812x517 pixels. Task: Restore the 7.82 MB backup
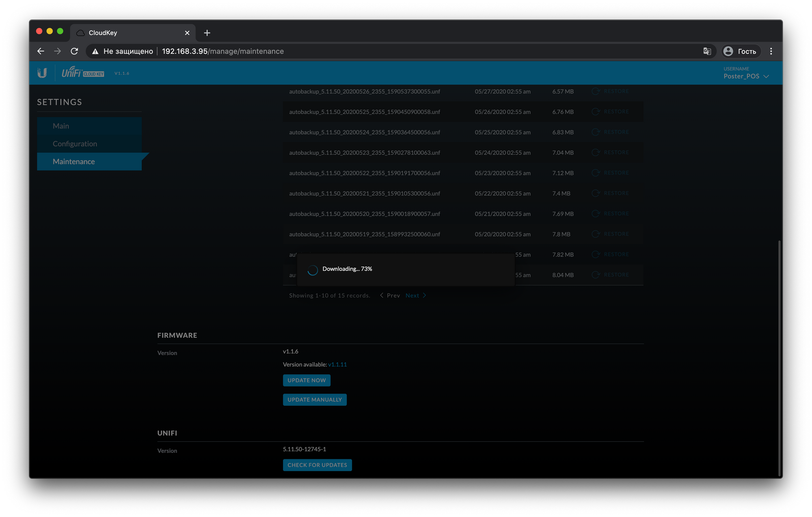pos(610,254)
